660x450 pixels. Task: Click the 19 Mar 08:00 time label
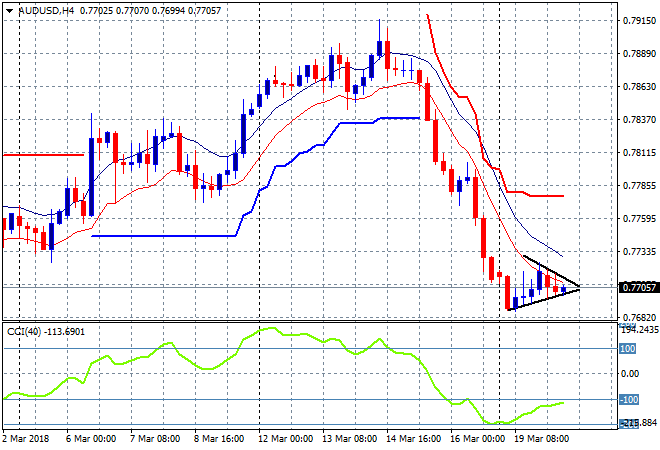coord(542,439)
